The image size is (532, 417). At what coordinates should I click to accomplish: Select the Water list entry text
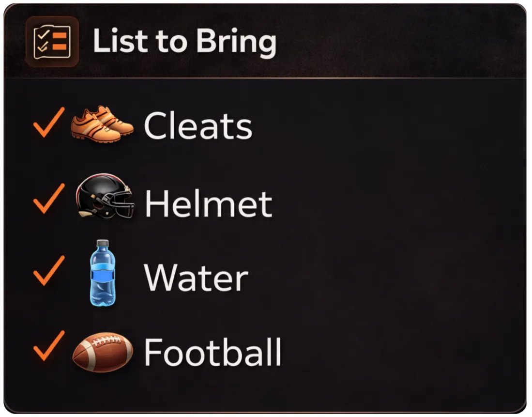click(x=196, y=278)
